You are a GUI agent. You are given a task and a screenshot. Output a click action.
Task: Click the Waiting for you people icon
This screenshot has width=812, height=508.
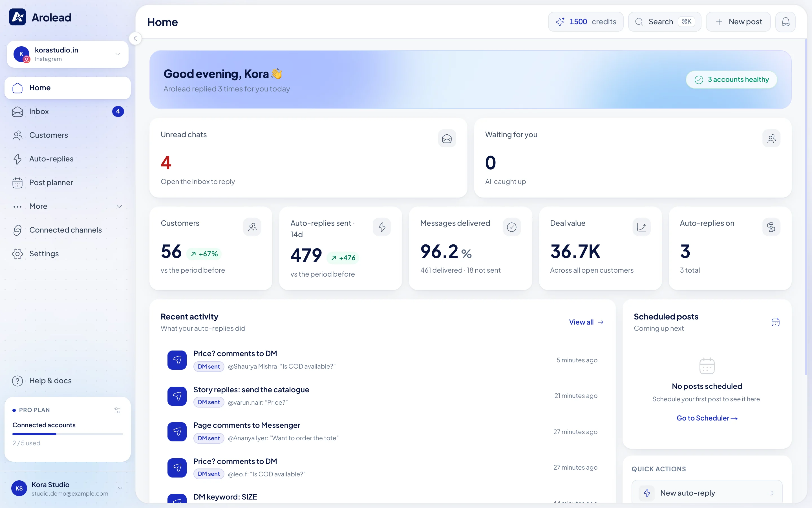pos(771,138)
